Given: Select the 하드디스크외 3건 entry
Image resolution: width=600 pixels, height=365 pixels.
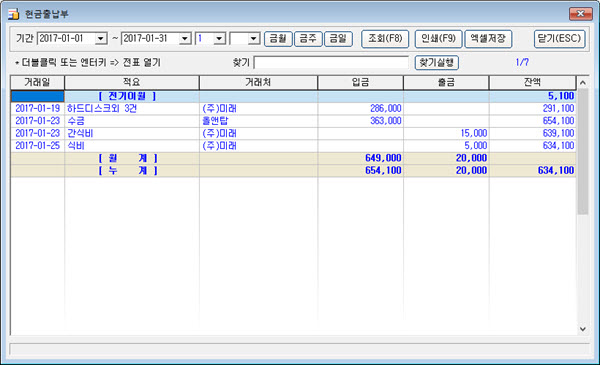Looking at the screenshot, I should coord(102,109).
